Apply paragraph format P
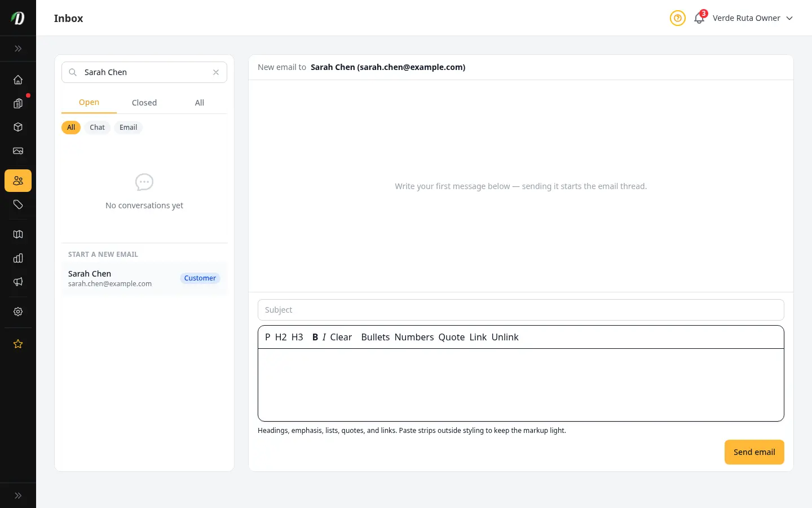This screenshot has height=508, width=812. pyautogui.click(x=267, y=337)
